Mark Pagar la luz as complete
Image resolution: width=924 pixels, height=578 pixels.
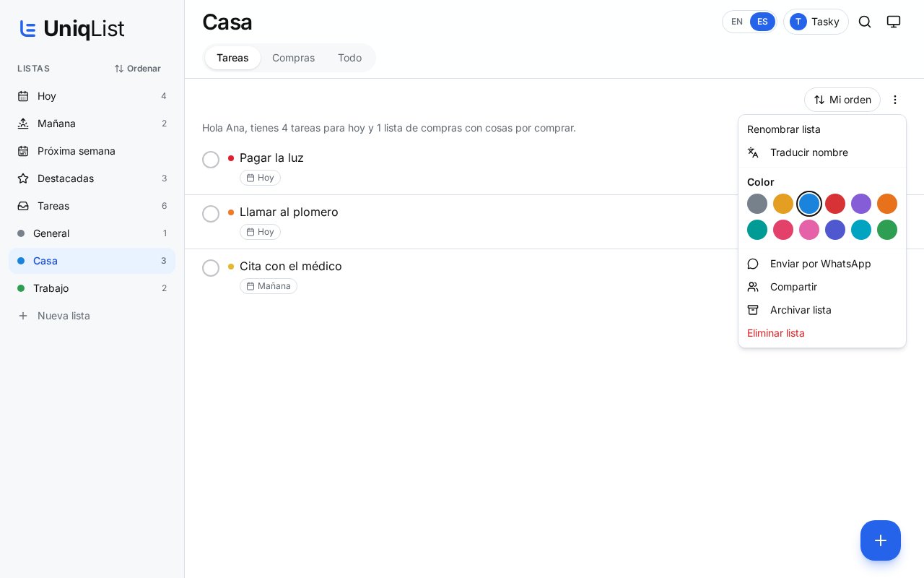click(211, 160)
